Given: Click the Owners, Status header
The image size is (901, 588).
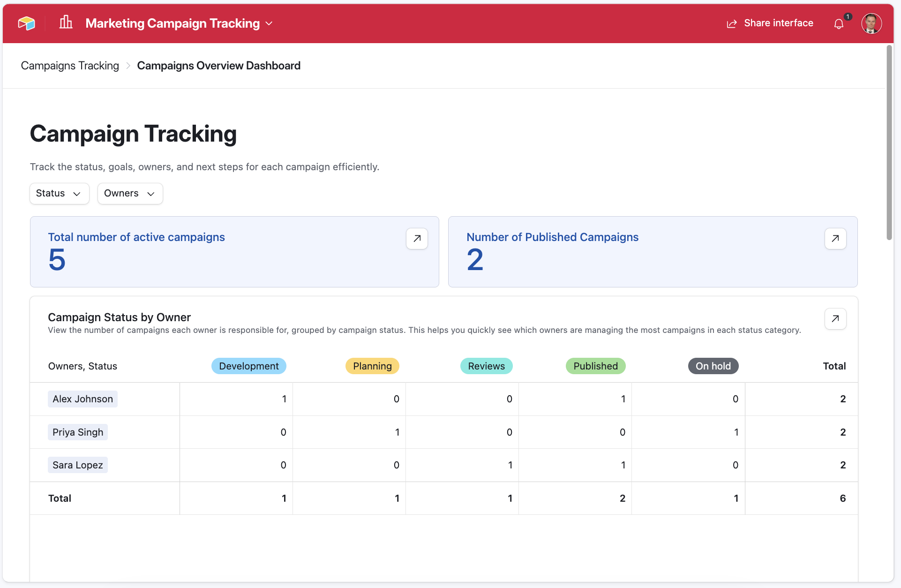Looking at the screenshot, I should pos(83,366).
